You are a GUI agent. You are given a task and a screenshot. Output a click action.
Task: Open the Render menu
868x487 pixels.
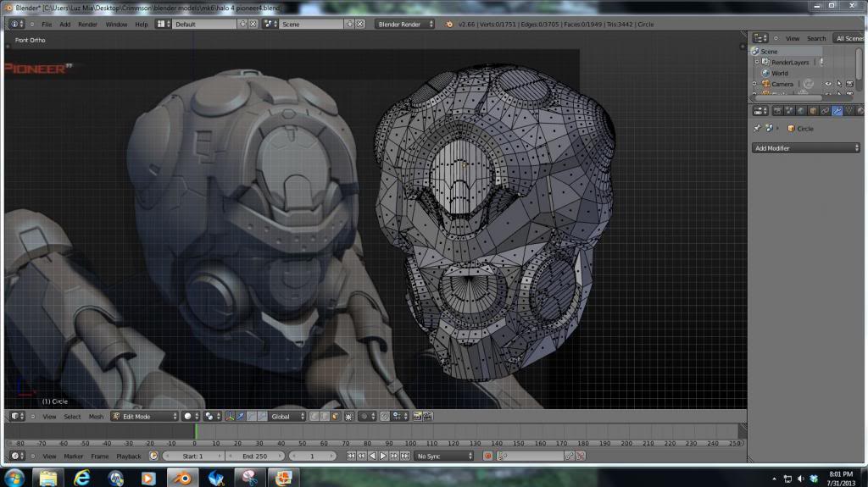[x=87, y=25]
